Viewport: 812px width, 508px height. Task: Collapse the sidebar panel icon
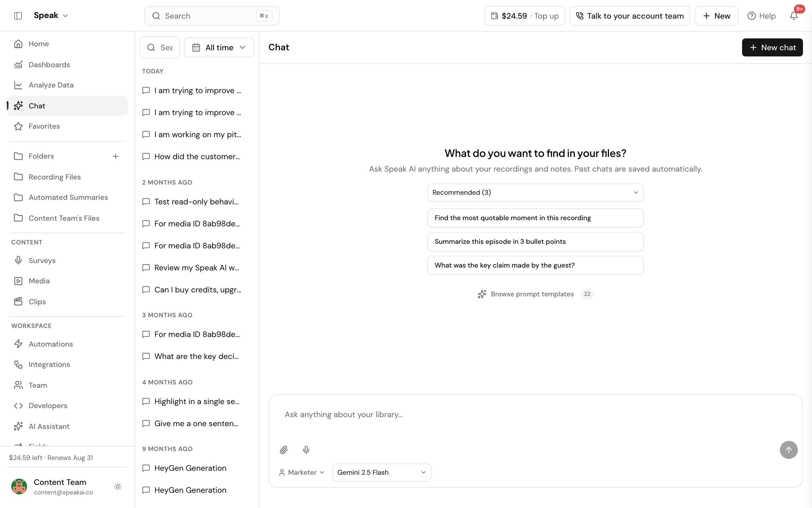coord(18,16)
